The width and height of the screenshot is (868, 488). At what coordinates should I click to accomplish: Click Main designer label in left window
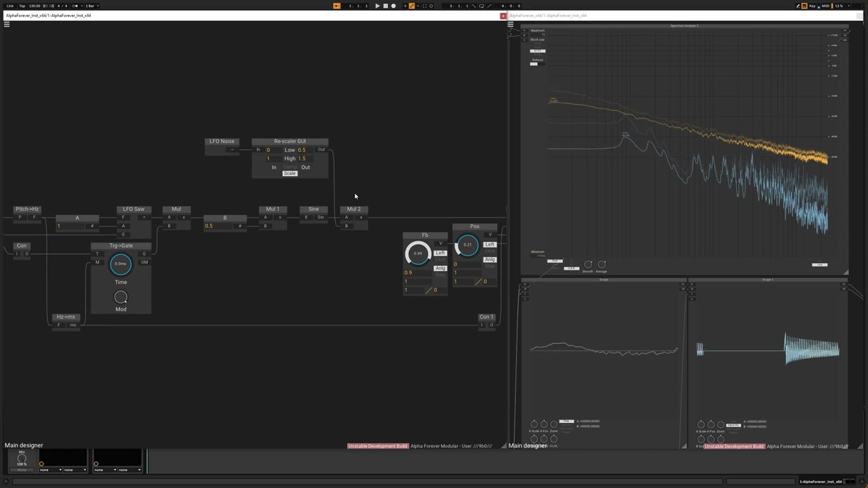[x=24, y=445]
